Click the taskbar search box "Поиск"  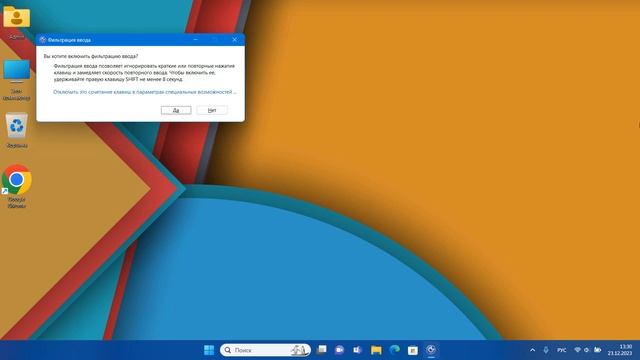(265, 350)
